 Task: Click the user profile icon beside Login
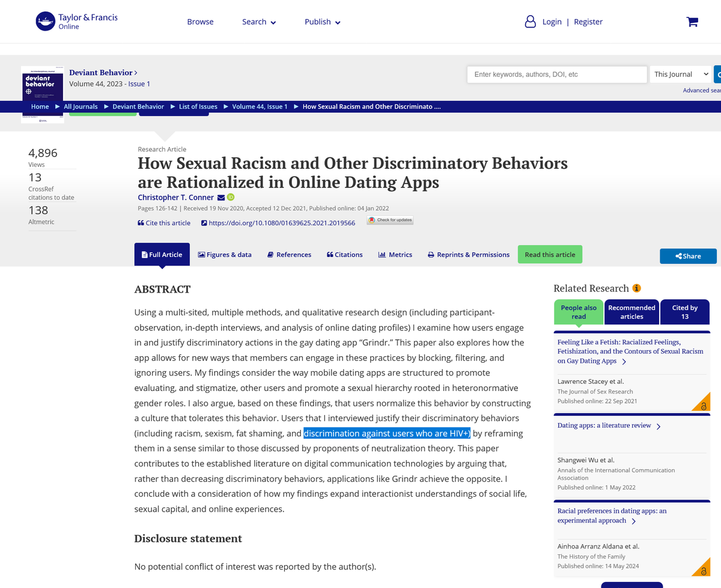pos(530,22)
